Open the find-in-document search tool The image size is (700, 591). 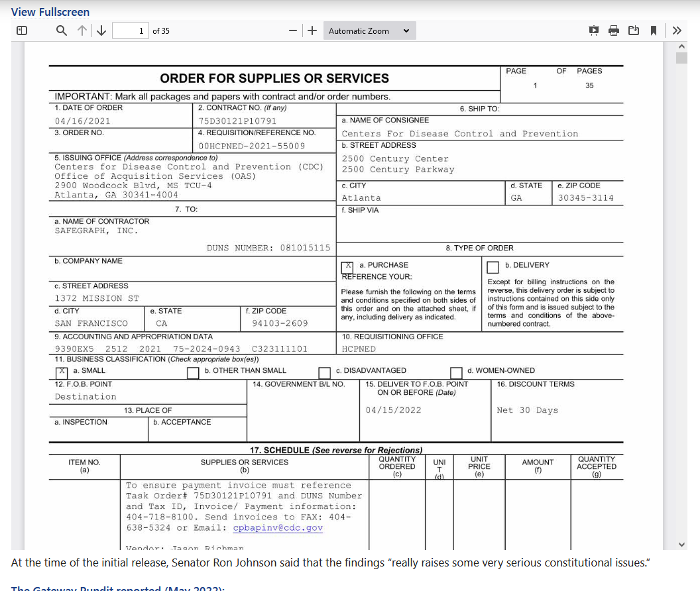[62, 30]
